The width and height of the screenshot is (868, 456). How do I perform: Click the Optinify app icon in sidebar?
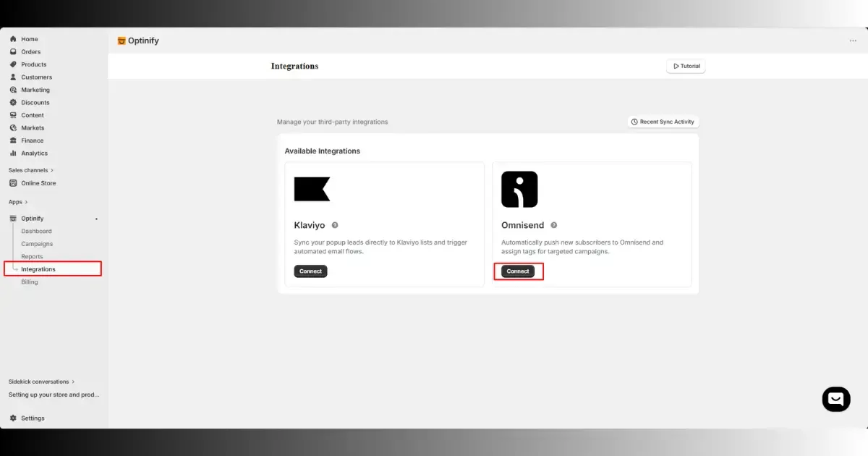[x=13, y=219]
